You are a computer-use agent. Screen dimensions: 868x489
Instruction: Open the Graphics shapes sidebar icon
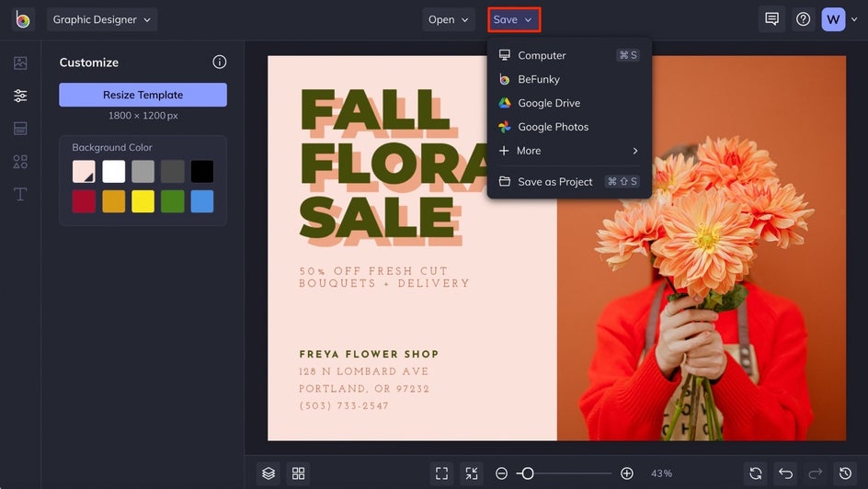[x=20, y=162]
